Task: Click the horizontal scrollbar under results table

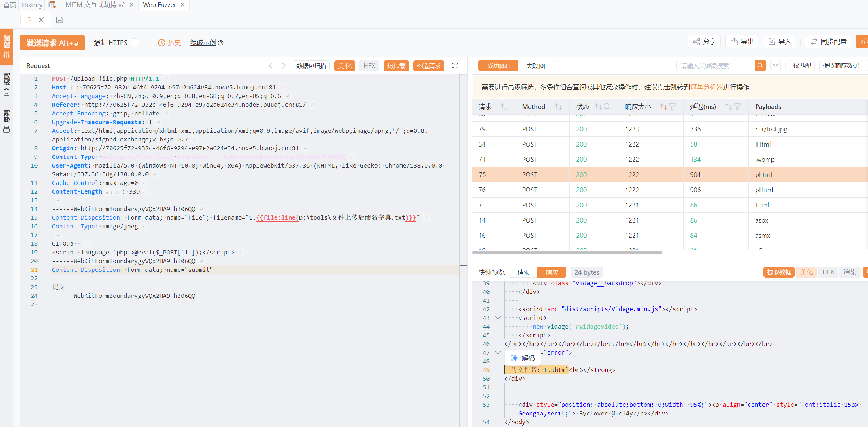Action: tap(567, 253)
